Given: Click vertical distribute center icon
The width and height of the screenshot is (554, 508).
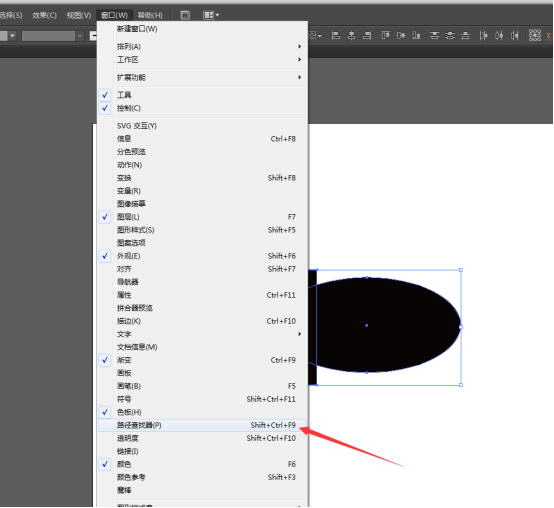Looking at the screenshot, I should (450, 35).
